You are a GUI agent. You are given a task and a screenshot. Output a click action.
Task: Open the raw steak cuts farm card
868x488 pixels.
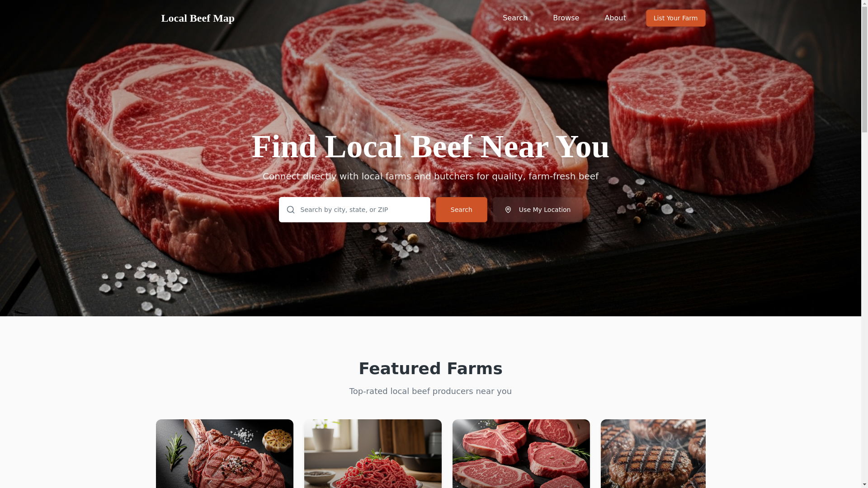(x=521, y=454)
